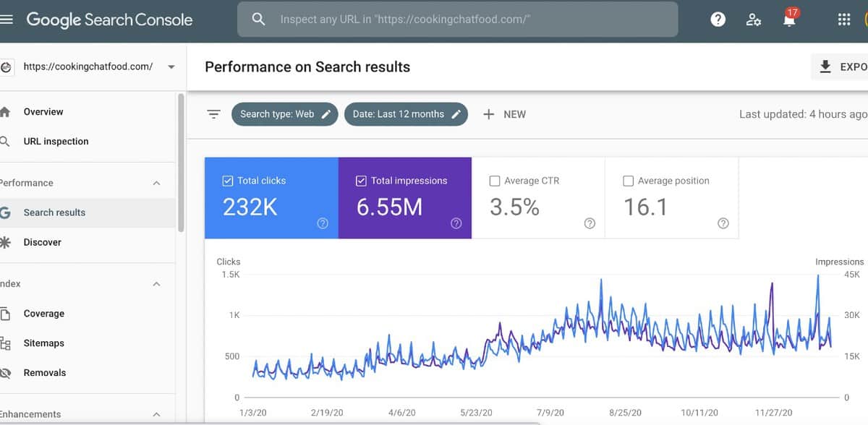Select the Average CTR metric card

pyautogui.click(x=538, y=198)
